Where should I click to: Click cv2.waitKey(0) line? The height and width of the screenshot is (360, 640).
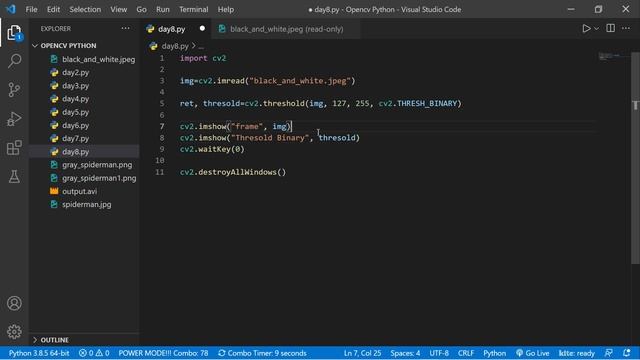tap(212, 149)
